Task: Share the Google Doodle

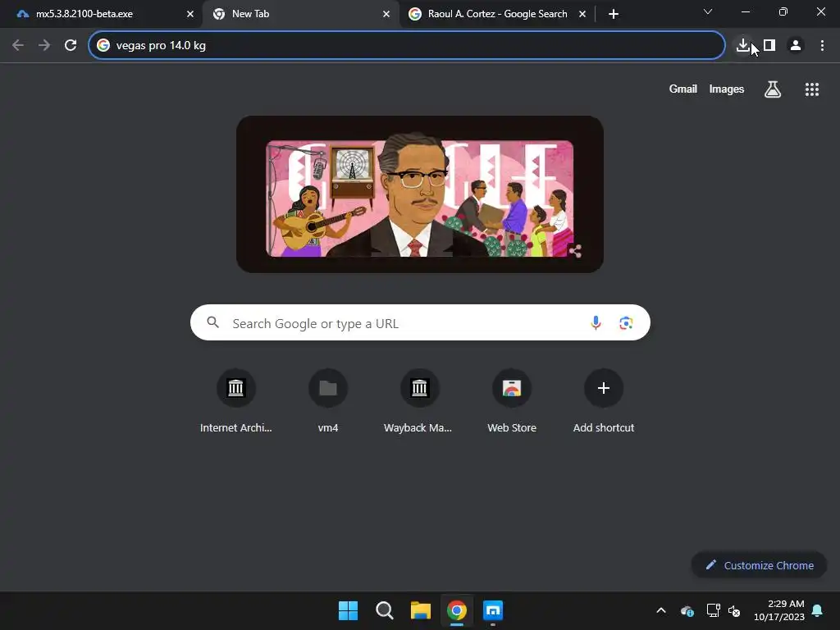Action: [x=575, y=251]
